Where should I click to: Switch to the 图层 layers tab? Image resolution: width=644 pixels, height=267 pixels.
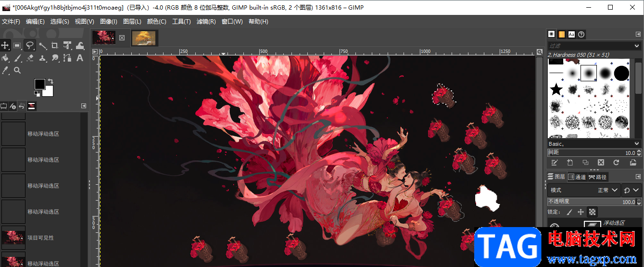557,177
